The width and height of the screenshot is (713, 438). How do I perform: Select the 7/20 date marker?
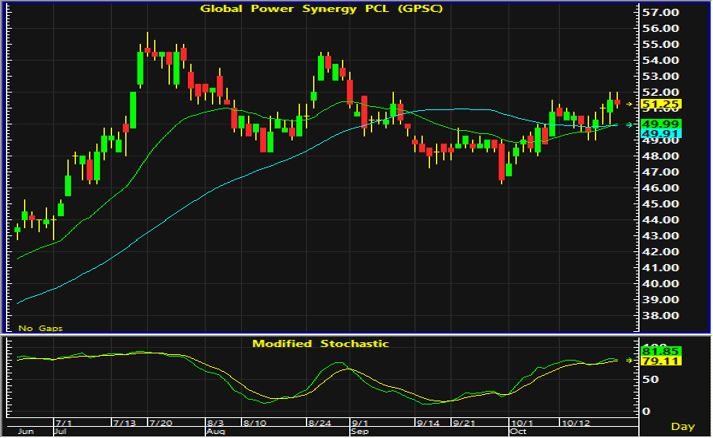pos(161,423)
